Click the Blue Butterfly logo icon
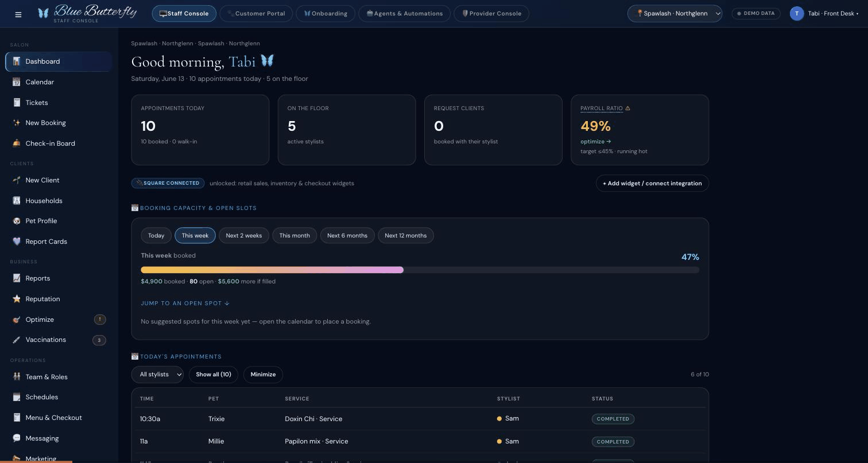868x463 pixels. point(43,13)
